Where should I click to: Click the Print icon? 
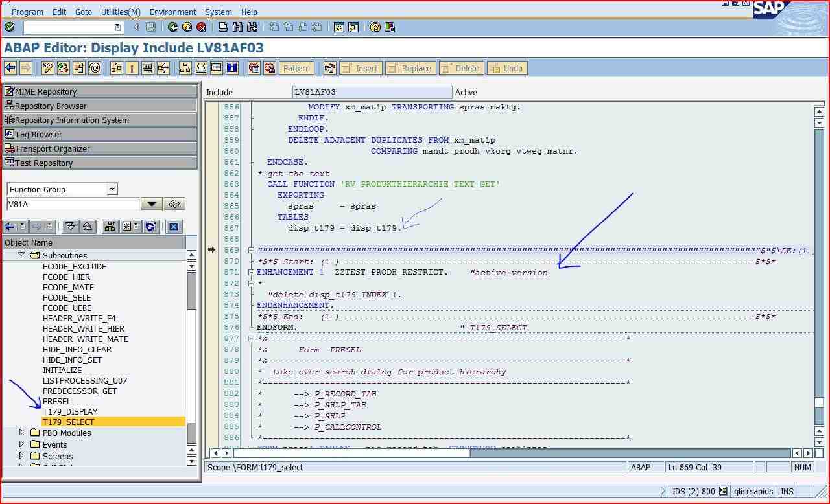click(x=223, y=27)
